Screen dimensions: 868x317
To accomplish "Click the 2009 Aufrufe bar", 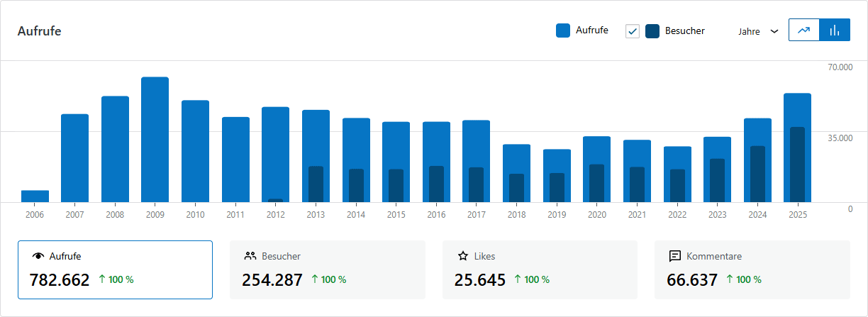I will pyautogui.click(x=155, y=140).
